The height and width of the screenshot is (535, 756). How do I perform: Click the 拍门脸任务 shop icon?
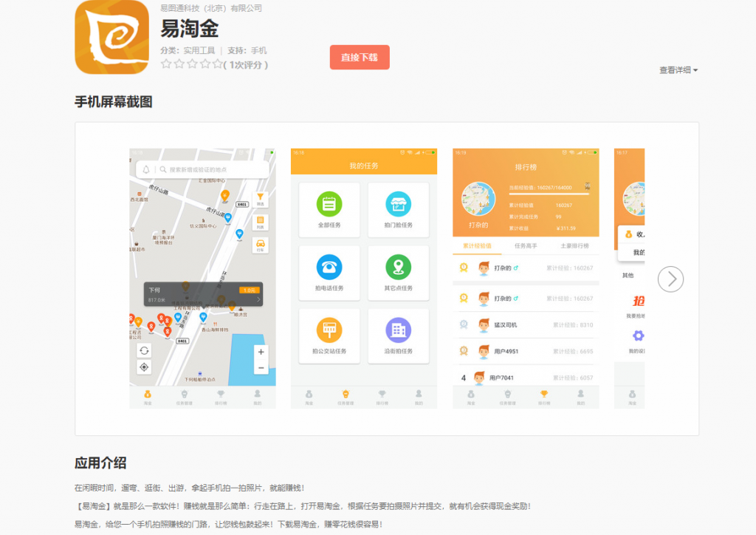click(x=398, y=204)
